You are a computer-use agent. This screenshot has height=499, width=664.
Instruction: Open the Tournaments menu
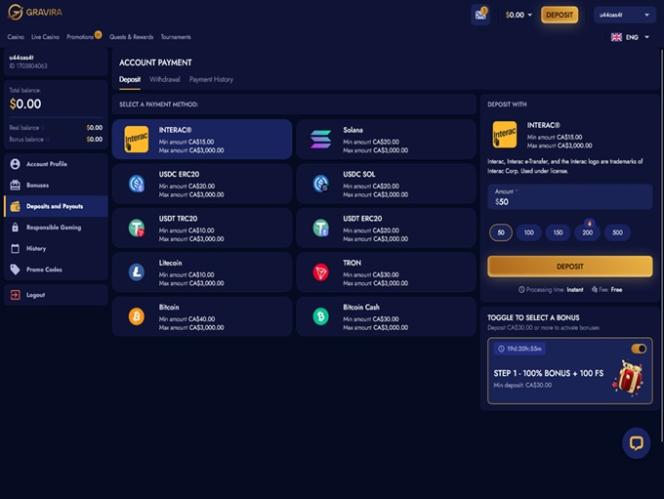point(176,37)
